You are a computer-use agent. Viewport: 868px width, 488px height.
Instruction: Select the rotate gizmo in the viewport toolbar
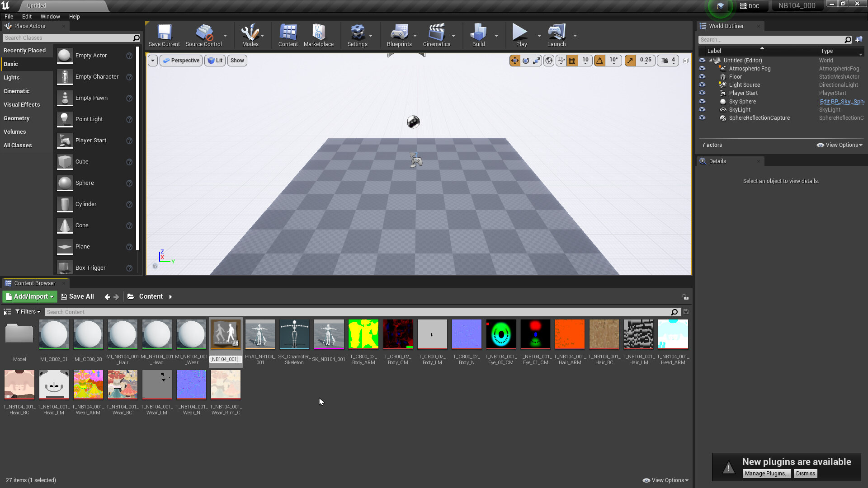pyautogui.click(x=526, y=61)
